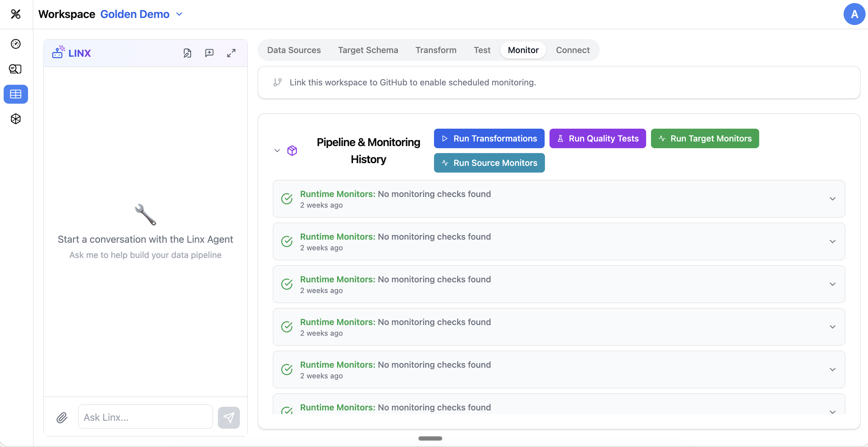Viewport: 868px width, 447px height.
Task: Click the notes document icon in LINX header
Action: click(x=187, y=53)
